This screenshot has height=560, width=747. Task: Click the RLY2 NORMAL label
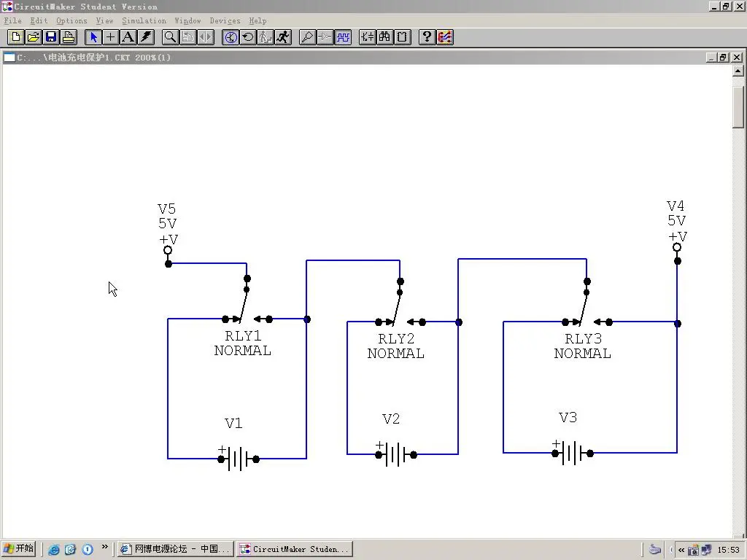396,346
